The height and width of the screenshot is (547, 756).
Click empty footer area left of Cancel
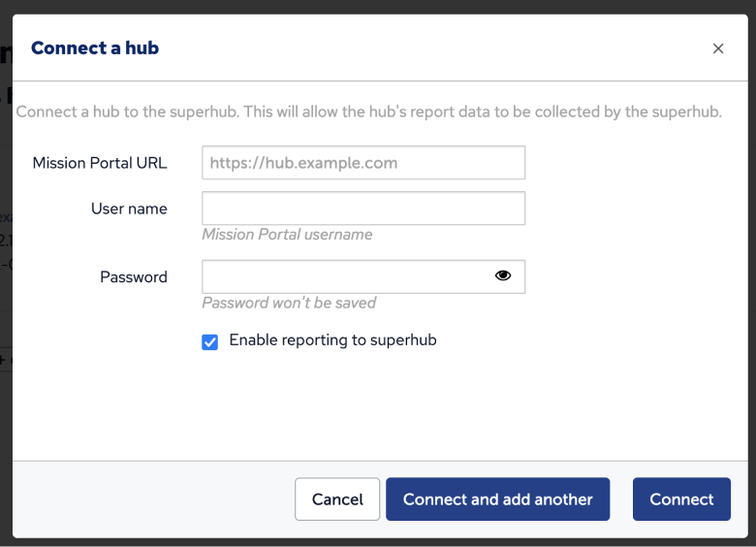click(x=145, y=499)
